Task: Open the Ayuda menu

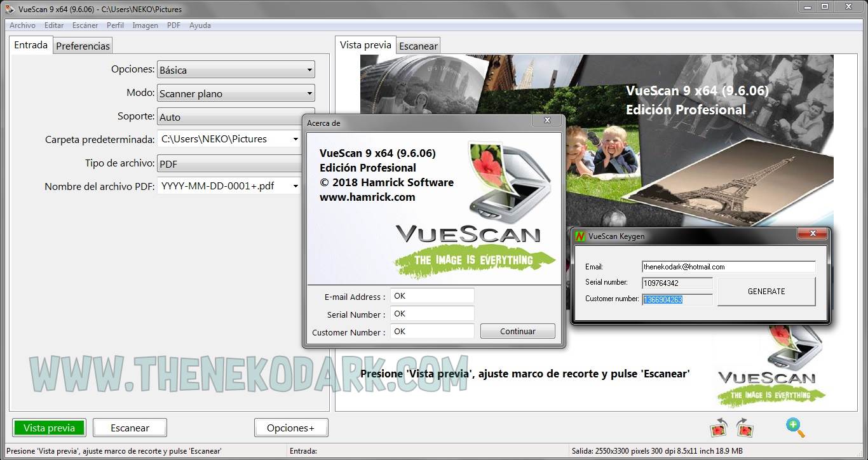Action: coord(200,25)
